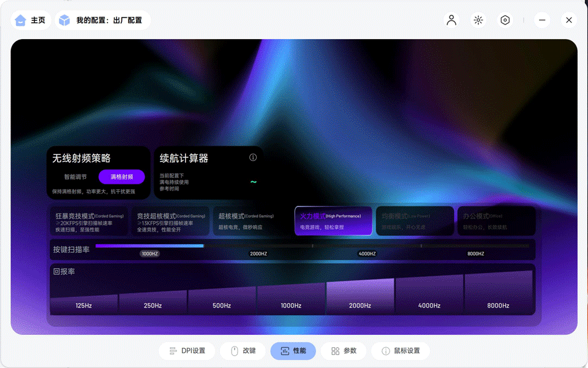Switch to 性能 performance tab
The height and width of the screenshot is (368, 588).
[x=293, y=351]
